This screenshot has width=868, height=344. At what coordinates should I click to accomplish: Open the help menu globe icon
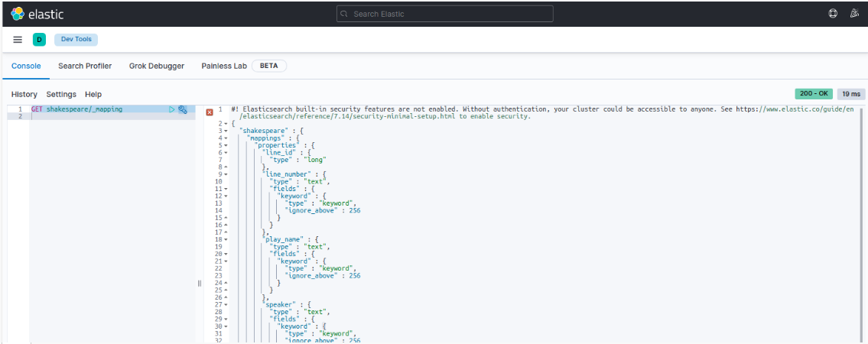pyautogui.click(x=833, y=13)
